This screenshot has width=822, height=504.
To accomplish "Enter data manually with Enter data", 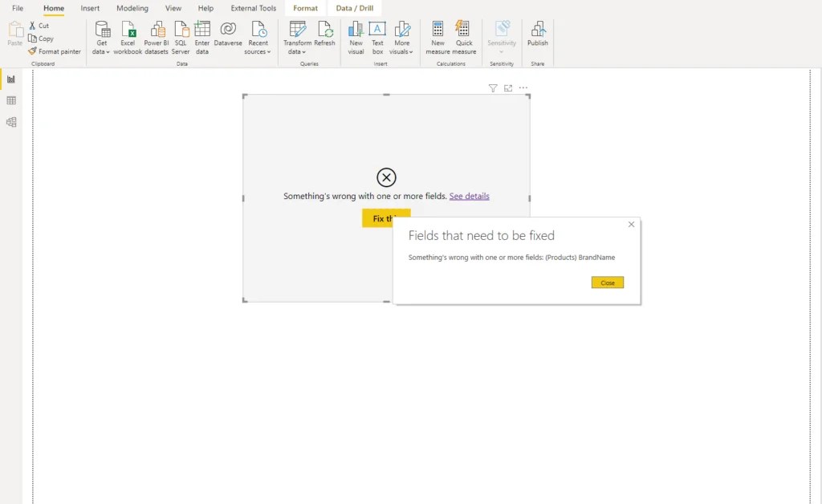I will (x=201, y=38).
